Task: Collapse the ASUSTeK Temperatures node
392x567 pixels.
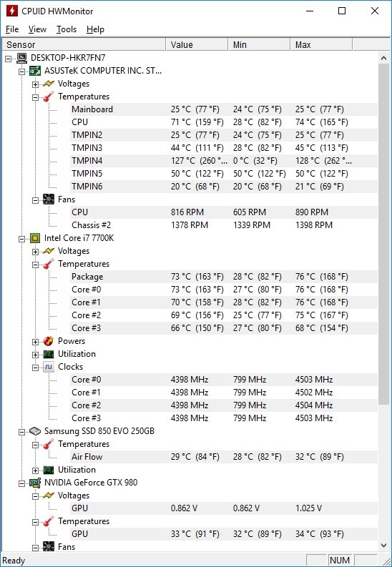Action: click(35, 97)
